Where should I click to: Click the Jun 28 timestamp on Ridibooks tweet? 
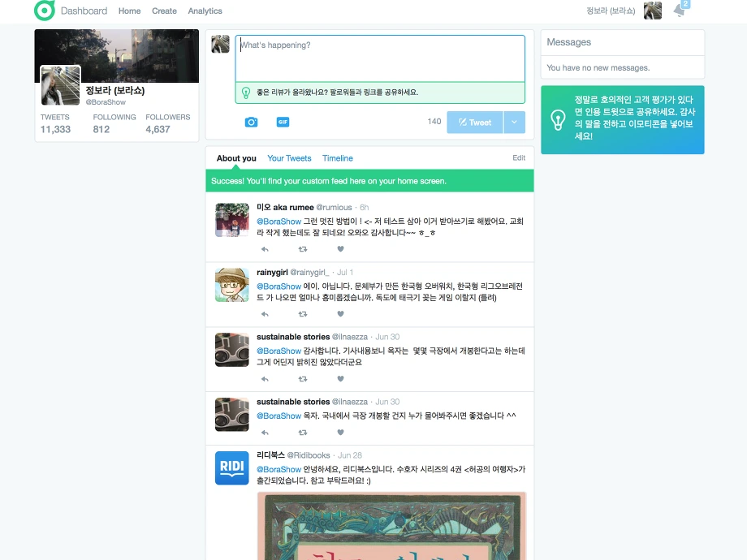coord(350,455)
